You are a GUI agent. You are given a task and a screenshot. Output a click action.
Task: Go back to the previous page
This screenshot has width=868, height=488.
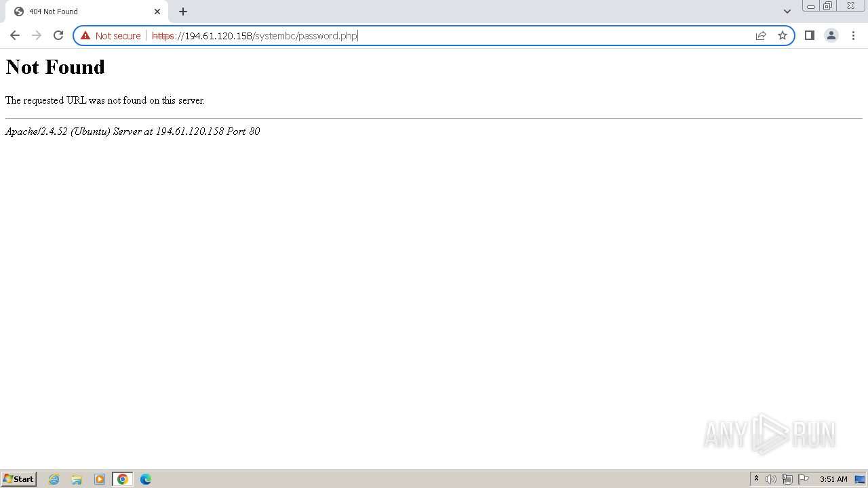[15, 35]
